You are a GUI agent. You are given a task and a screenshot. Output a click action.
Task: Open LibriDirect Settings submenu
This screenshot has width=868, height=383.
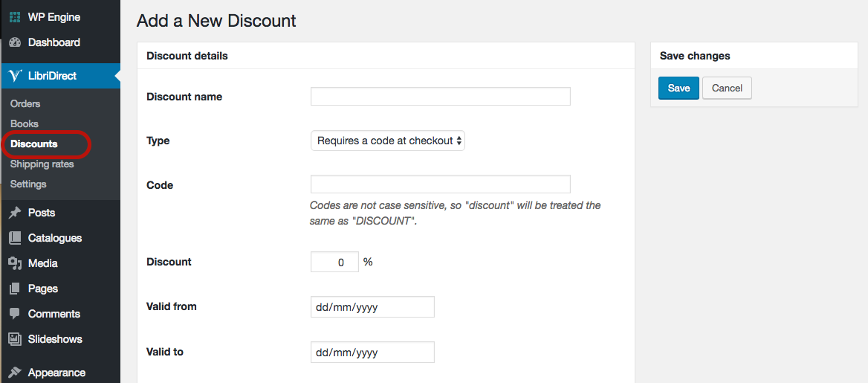(28, 184)
